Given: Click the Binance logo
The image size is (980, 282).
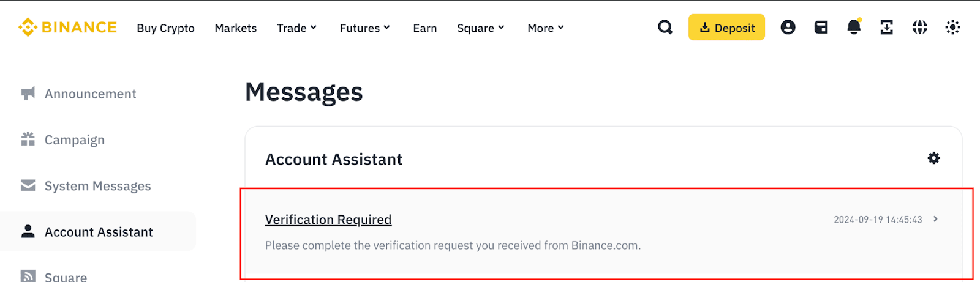Looking at the screenshot, I should pos(67,28).
